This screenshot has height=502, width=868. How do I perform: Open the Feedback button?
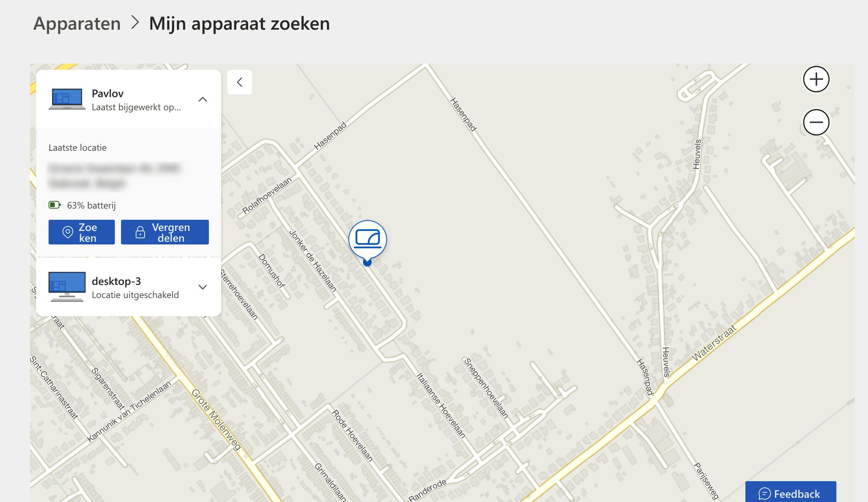791,492
